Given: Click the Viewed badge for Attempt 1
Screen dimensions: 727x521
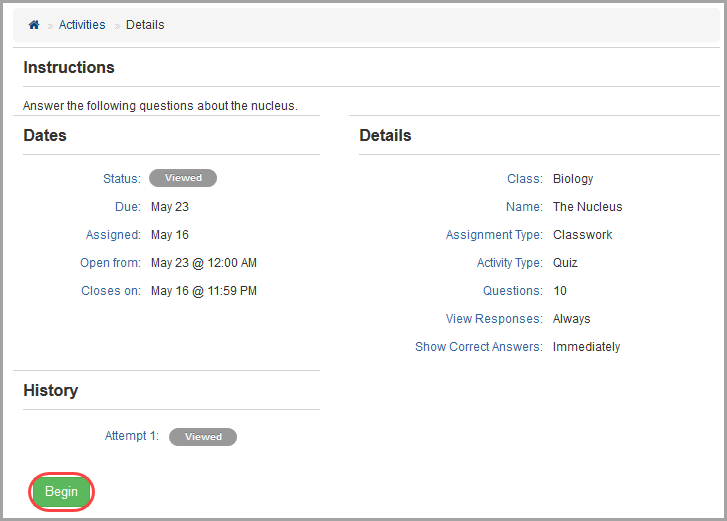Looking at the screenshot, I should 203,437.
